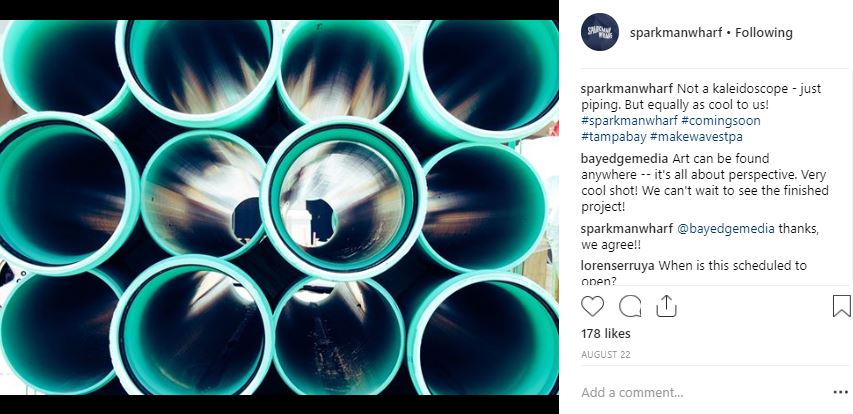
Task: Visit the bayedgemedia commenter profile
Action: tap(625, 159)
